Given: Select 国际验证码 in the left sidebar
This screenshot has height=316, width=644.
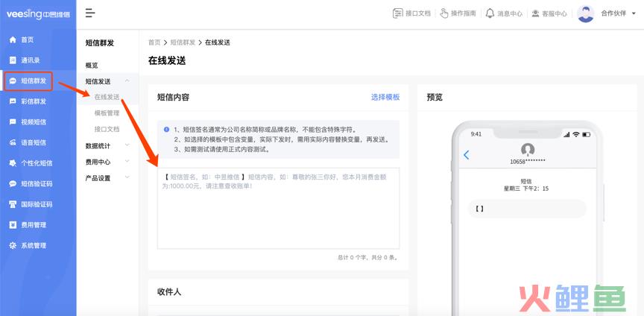Looking at the screenshot, I should tap(38, 204).
